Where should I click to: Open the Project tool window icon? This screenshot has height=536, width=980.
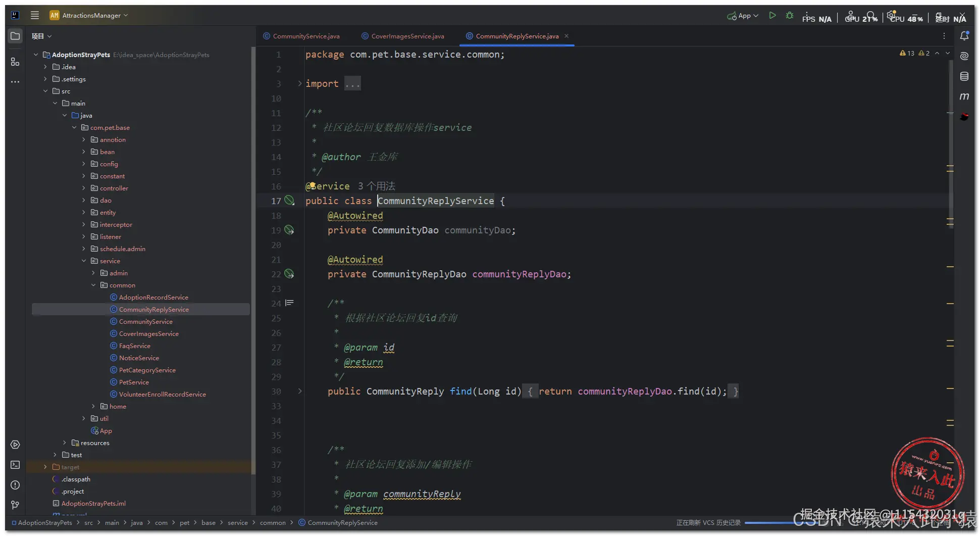pyautogui.click(x=15, y=36)
